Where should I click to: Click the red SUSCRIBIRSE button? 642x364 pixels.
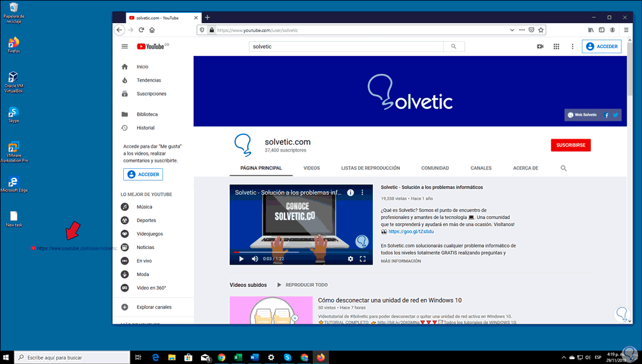pyautogui.click(x=571, y=145)
